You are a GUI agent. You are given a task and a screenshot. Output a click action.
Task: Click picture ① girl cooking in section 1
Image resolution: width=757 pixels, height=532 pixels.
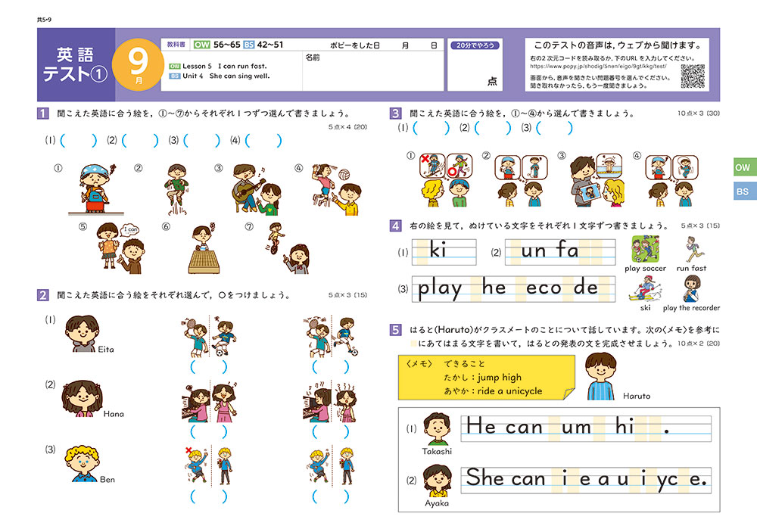97,189
